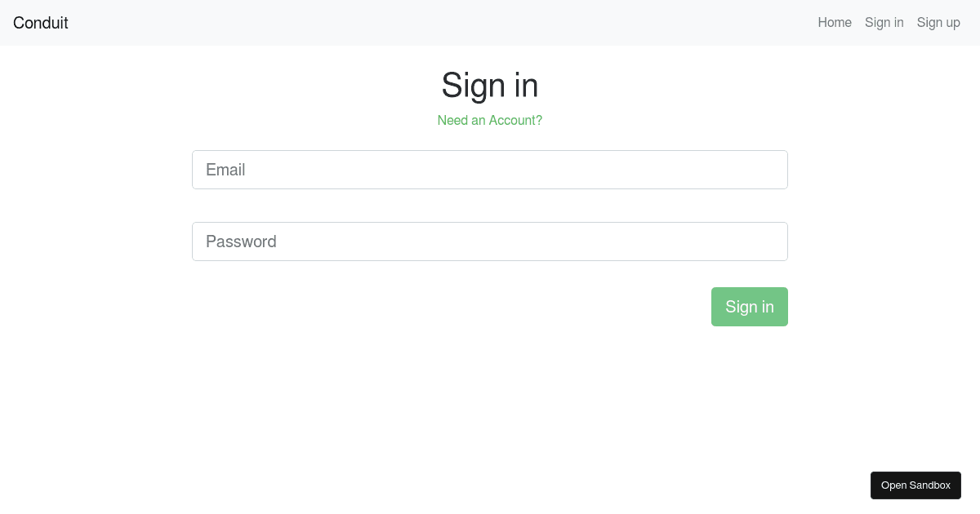Click the large 'Sign in' page heading
Viewport: 980px width, 514px height.
click(x=490, y=85)
